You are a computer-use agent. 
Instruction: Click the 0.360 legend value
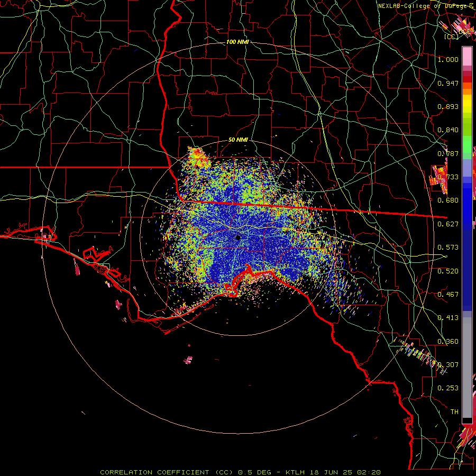tap(448, 341)
